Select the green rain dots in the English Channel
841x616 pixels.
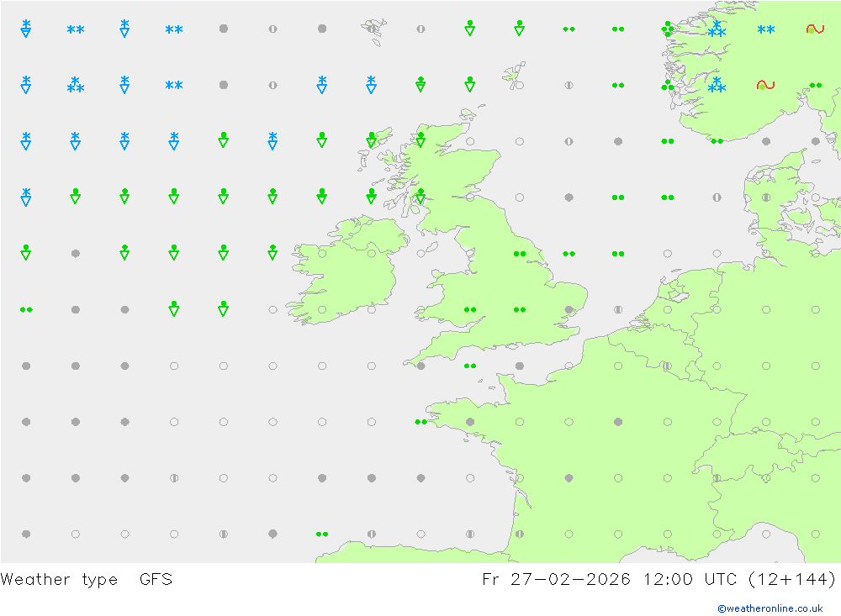pos(470,366)
